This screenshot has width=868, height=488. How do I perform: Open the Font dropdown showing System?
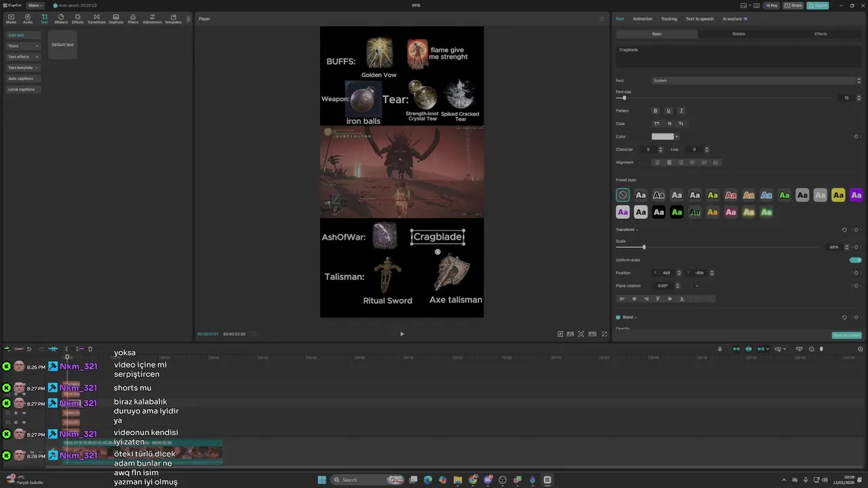(x=757, y=81)
